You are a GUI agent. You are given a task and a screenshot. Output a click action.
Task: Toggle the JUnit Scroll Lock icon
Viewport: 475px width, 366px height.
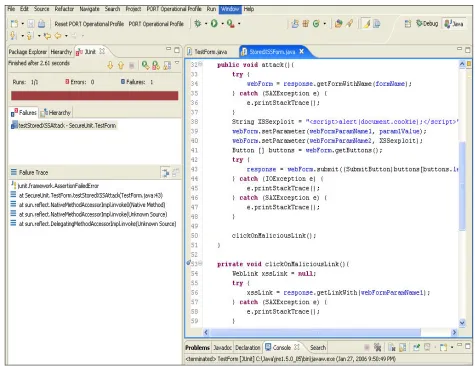167,65
